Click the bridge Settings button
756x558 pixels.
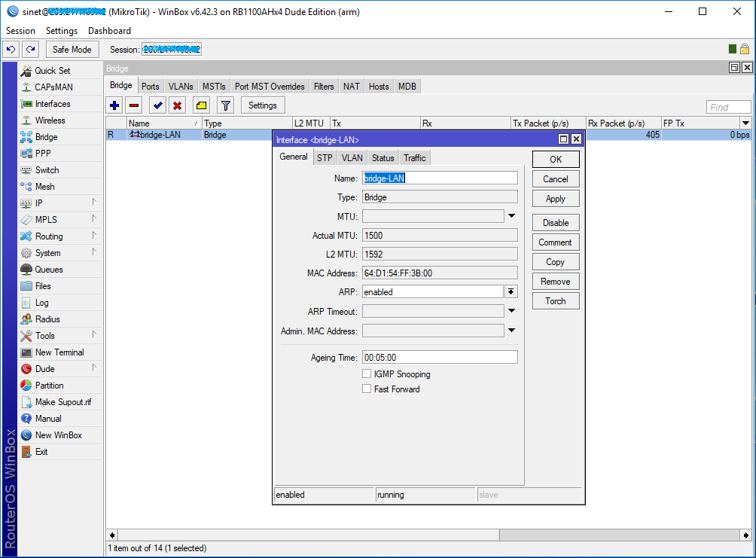(263, 105)
